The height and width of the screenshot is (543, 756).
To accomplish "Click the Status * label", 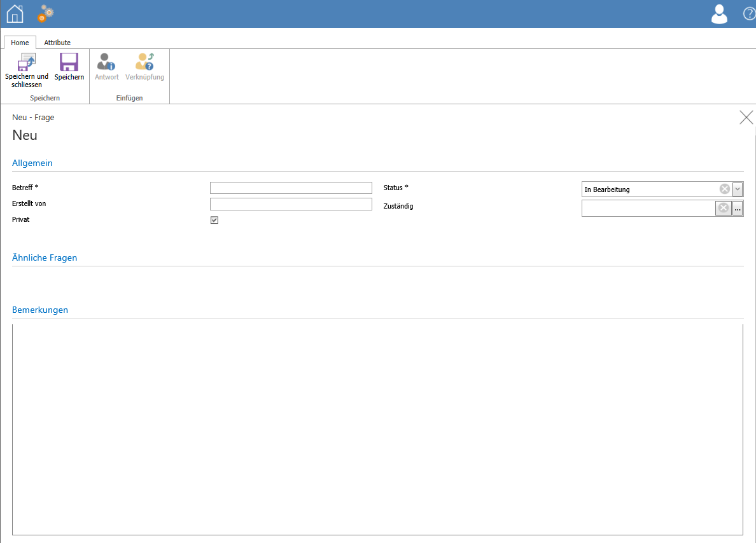I will [x=396, y=188].
